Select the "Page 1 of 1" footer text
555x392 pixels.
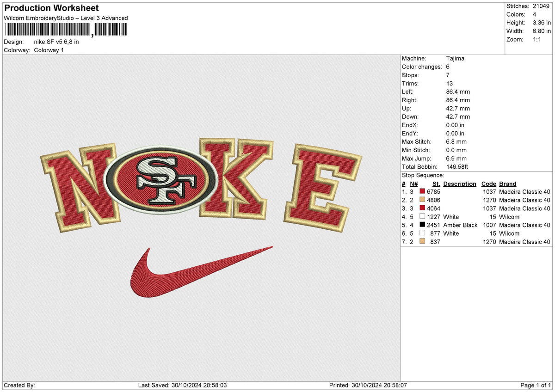coord(536,385)
